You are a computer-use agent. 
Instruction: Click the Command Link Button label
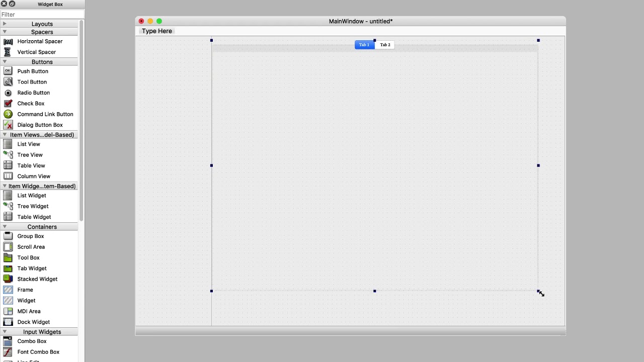point(45,114)
